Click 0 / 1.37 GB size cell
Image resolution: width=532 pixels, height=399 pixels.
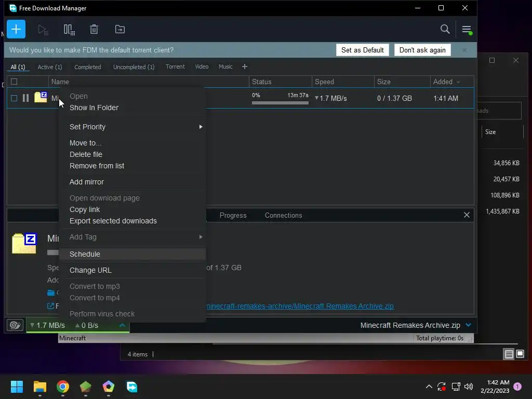(394, 98)
